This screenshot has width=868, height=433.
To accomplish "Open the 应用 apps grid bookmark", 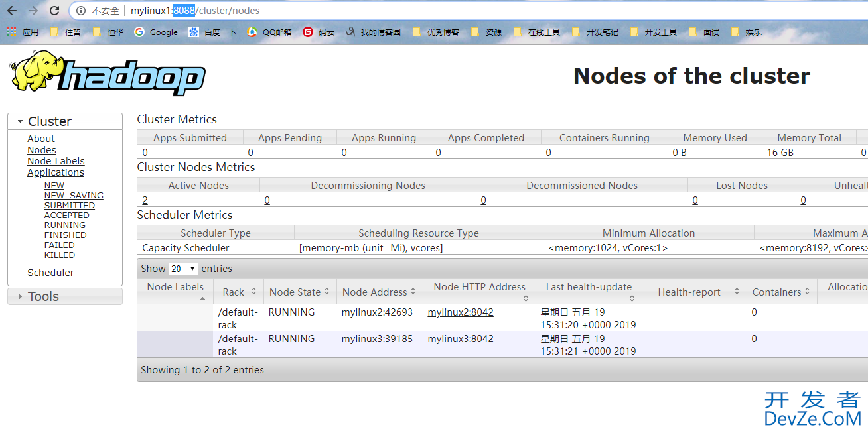I will tap(23, 32).
